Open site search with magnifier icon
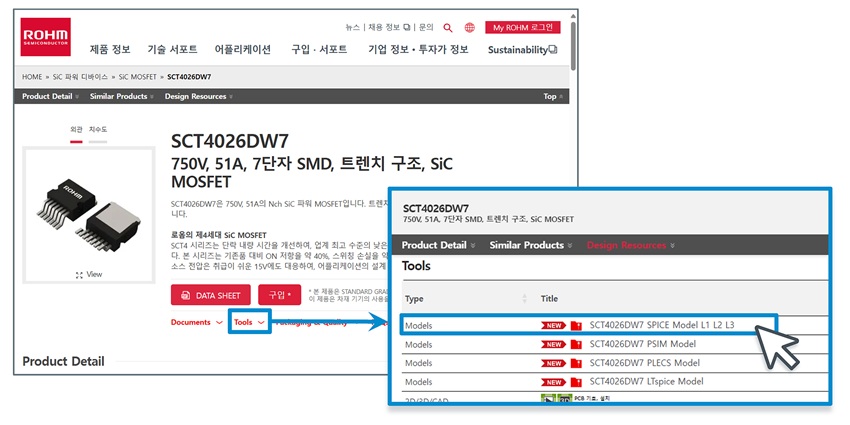The width and height of the screenshot is (850, 425). tap(448, 27)
